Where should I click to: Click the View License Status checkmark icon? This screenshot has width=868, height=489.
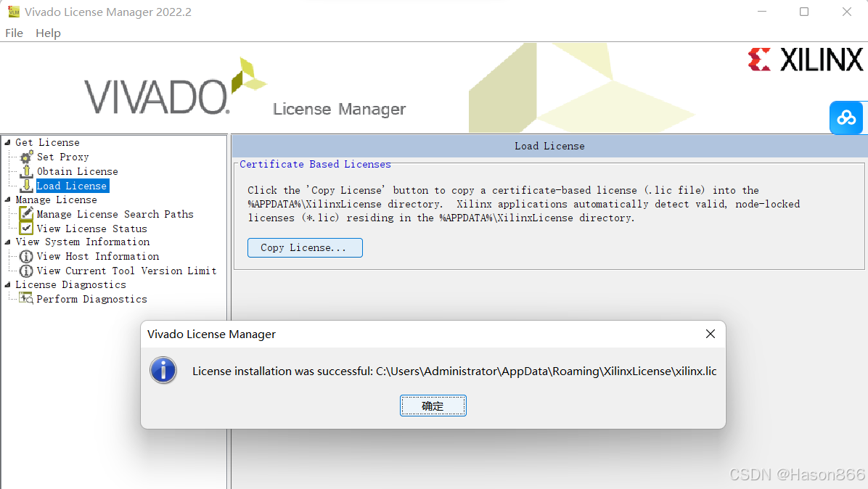click(x=26, y=228)
